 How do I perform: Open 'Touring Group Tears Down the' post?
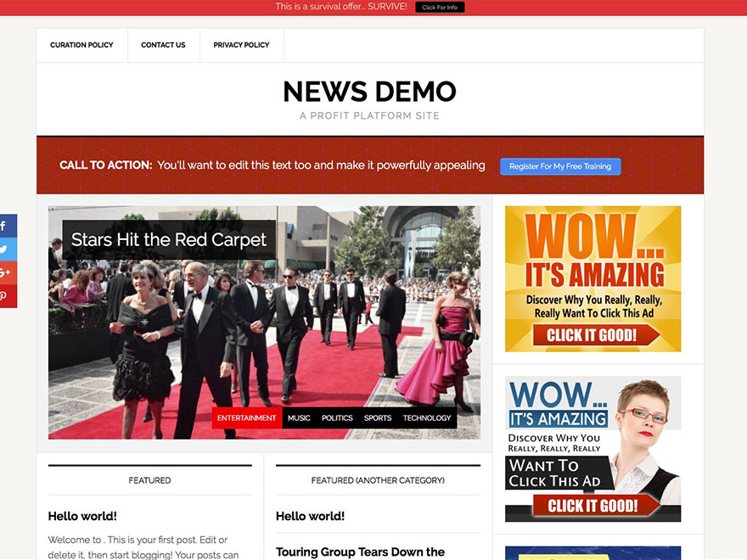[x=360, y=552]
